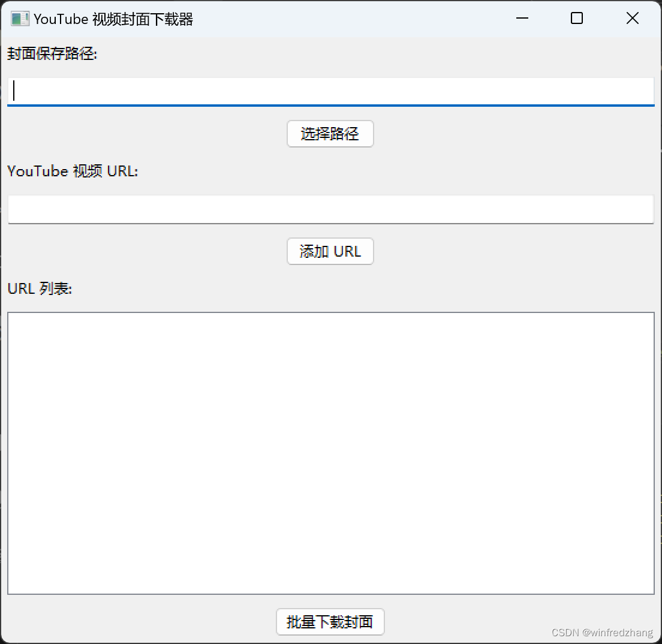Click the 添加 URL button
This screenshot has height=644, width=662.
pyautogui.click(x=330, y=251)
